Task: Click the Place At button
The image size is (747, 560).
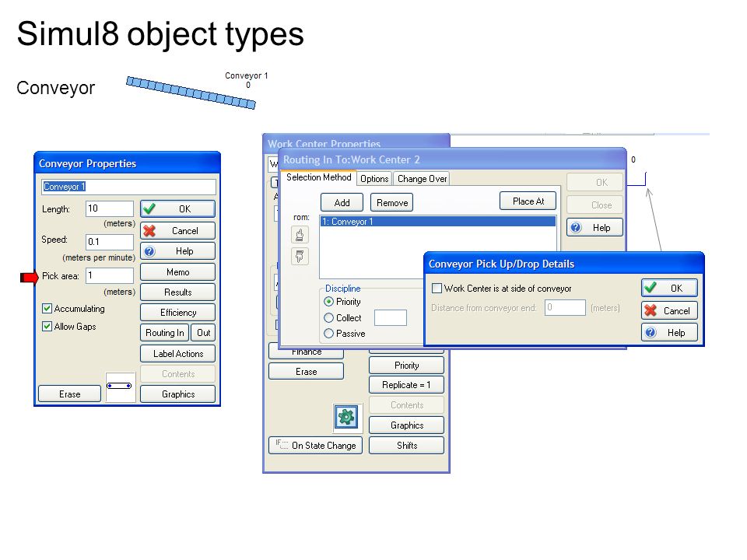Action: coord(528,201)
